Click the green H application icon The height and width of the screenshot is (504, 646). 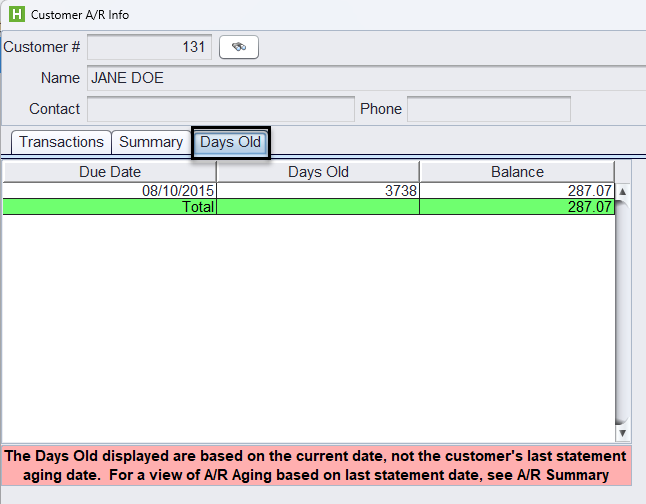[x=15, y=15]
